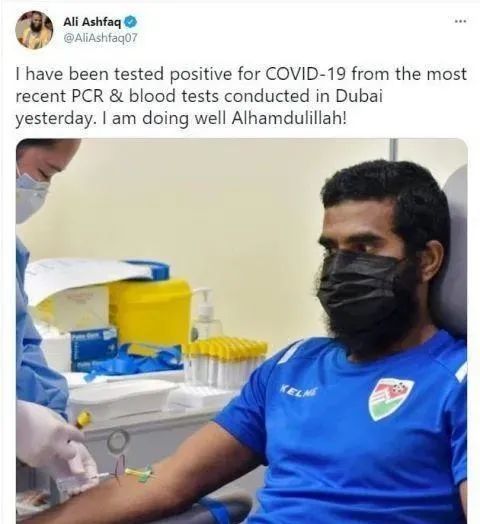This screenshot has height=524, width=480.
Task: Open the tweet's three-dot more options menu
Action: 460,21
